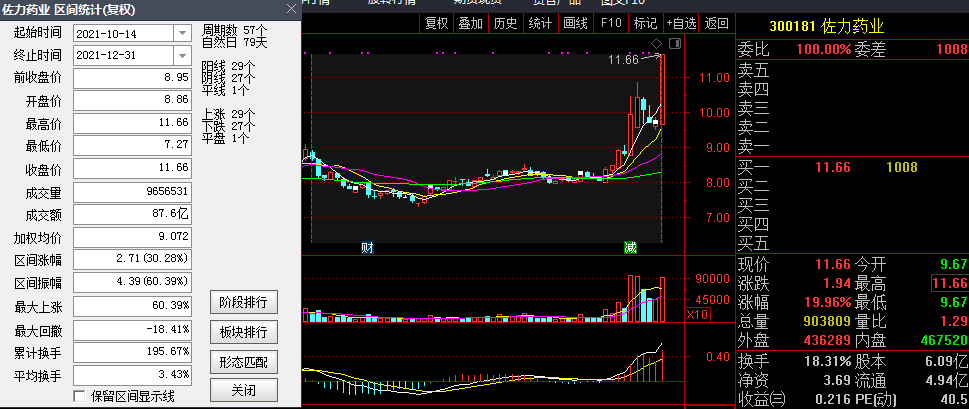Click the X10 volume scale label

pos(698,315)
